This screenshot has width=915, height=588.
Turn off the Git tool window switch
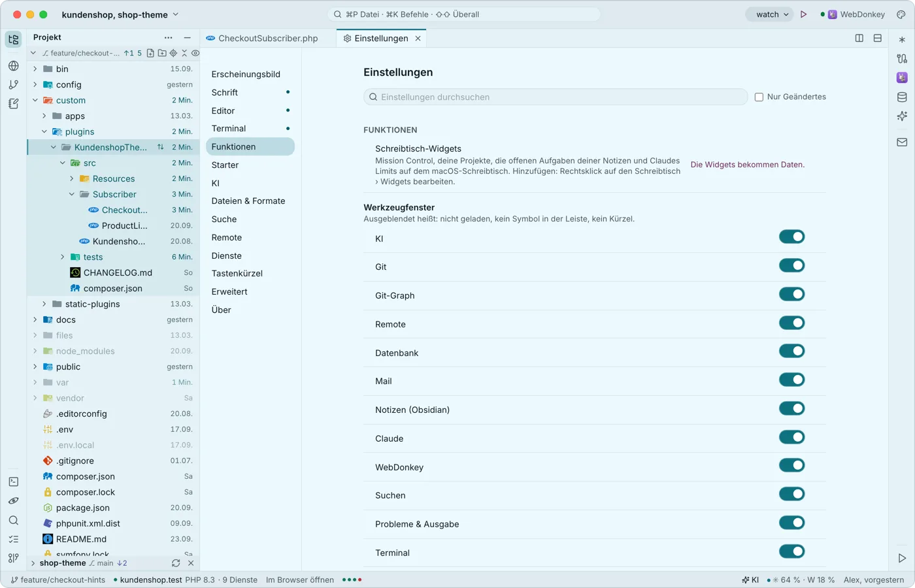[791, 266]
